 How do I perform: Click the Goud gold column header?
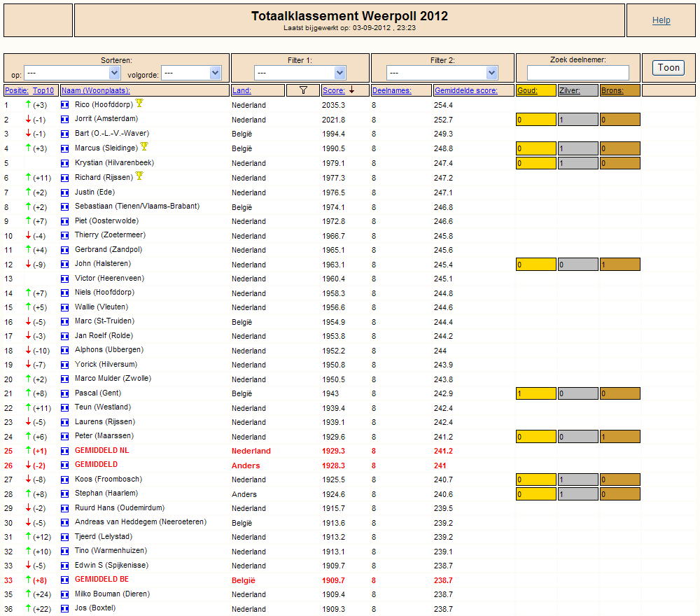(527, 90)
